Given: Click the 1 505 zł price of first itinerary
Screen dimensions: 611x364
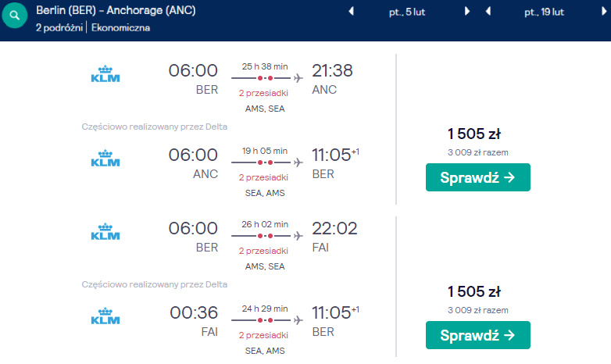Looking at the screenshot, I should [473, 134].
